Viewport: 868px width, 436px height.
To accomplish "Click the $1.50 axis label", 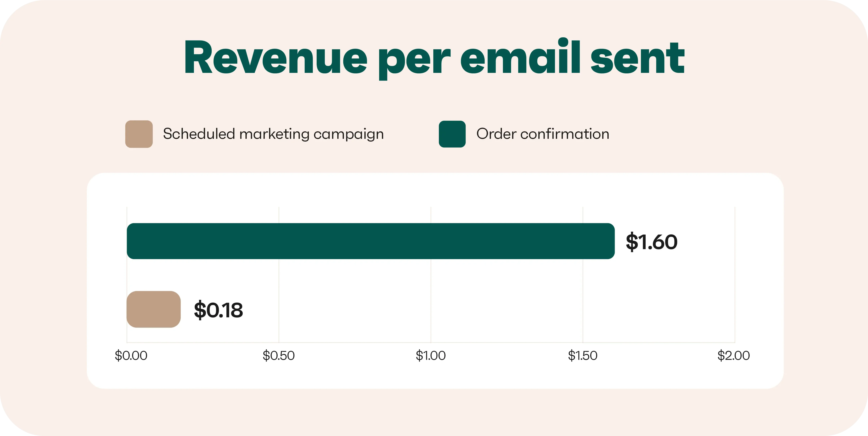I will [x=583, y=356].
